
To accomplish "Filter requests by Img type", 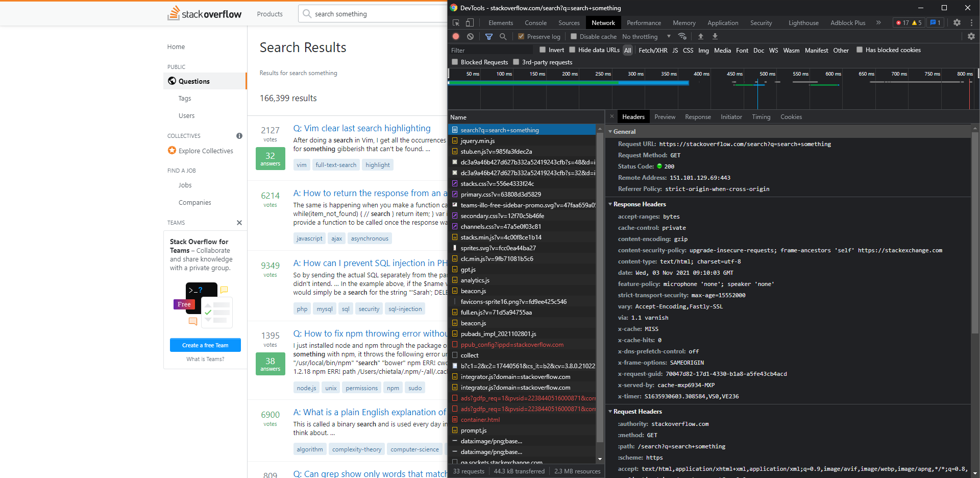I will pos(703,50).
